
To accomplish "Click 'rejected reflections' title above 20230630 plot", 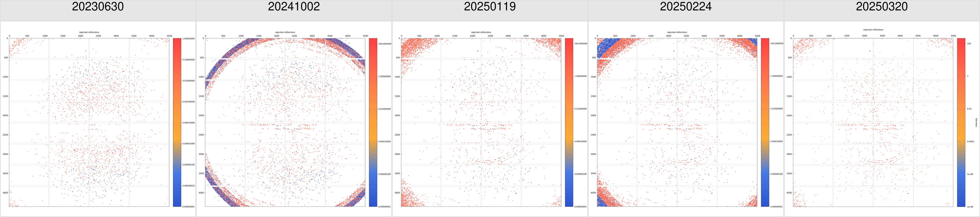I will tap(89, 32).
